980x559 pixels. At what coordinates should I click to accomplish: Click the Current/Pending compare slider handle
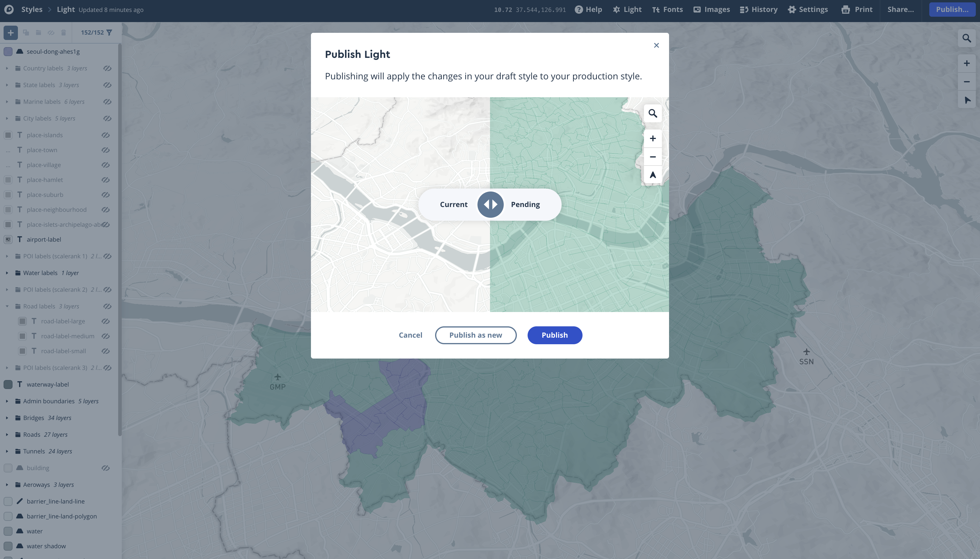coord(490,205)
